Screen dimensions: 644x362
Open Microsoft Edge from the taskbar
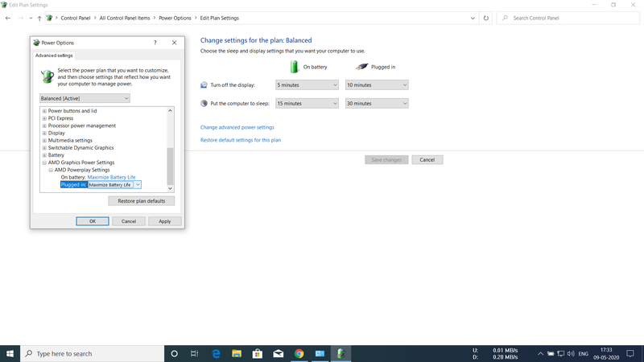[216, 354]
